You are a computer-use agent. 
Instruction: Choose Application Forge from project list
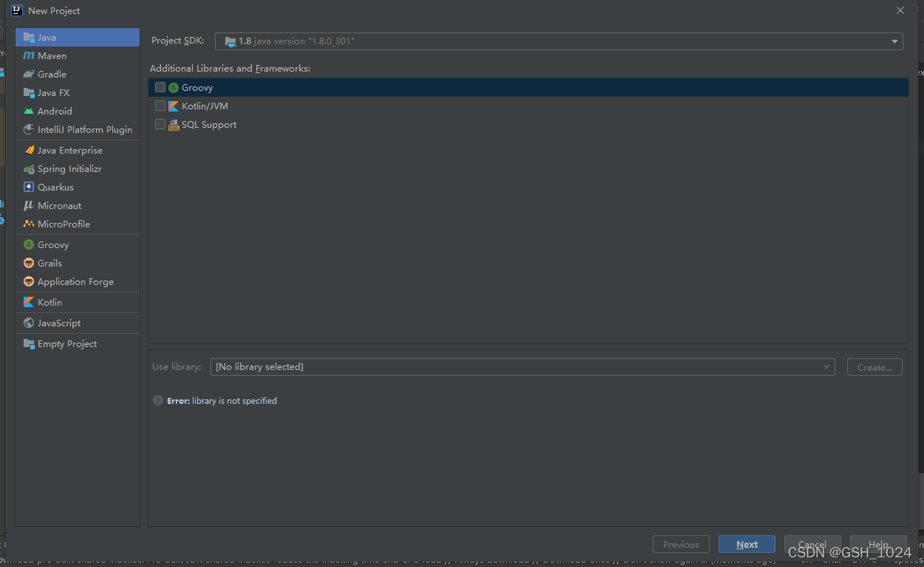tap(78, 281)
